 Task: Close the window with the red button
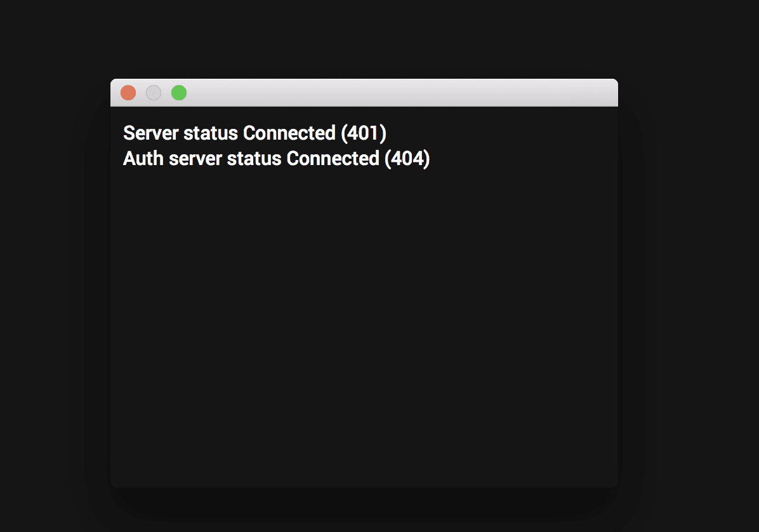click(x=128, y=93)
